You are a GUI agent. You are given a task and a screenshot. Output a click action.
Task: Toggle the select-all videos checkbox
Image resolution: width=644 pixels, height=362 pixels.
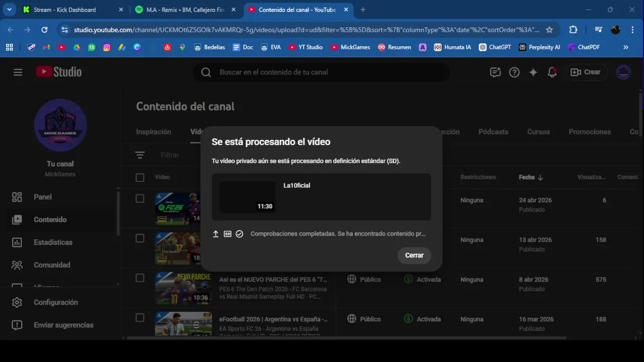(x=140, y=177)
